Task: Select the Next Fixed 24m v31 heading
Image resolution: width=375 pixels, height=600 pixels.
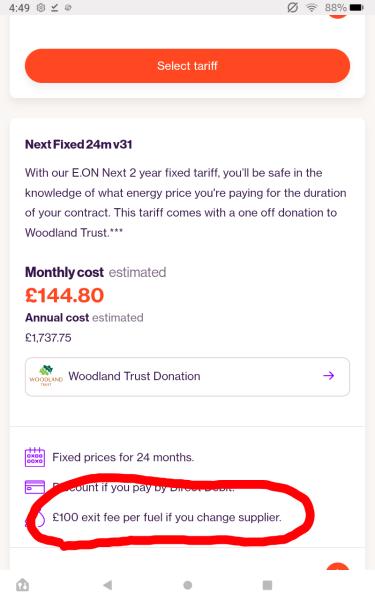Action: [x=78, y=145]
